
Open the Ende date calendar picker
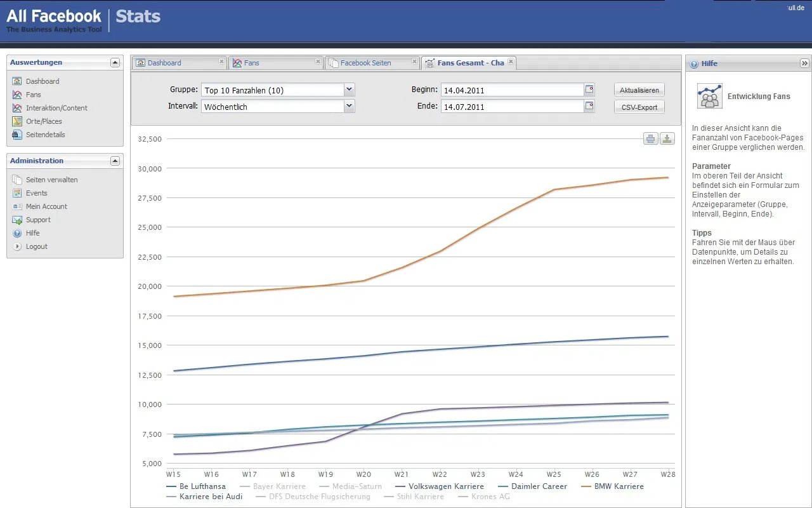tap(589, 106)
